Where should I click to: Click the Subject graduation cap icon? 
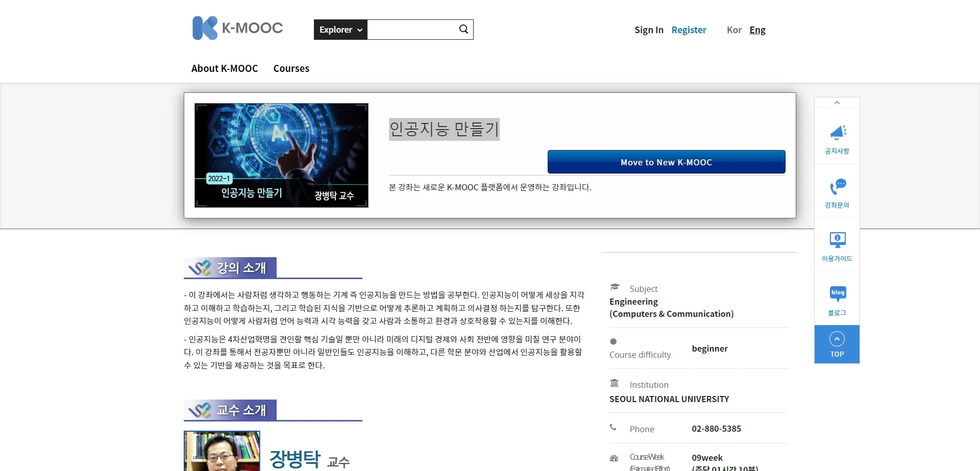615,287
